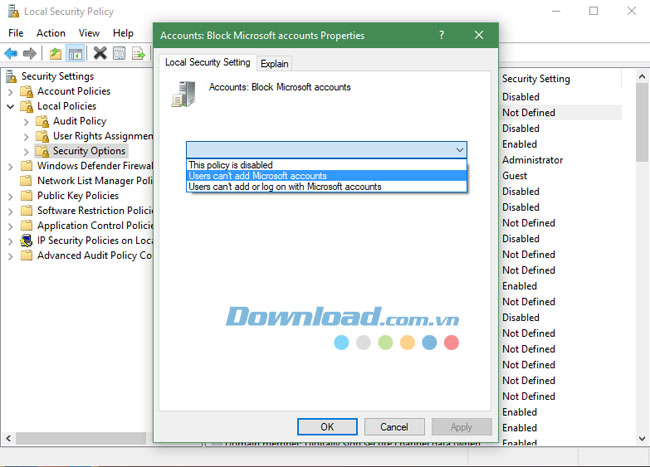This screenshot has width=650, height=467.
Task: Toggle the Show/Hide console tree icon
Action: coord(75,53)
